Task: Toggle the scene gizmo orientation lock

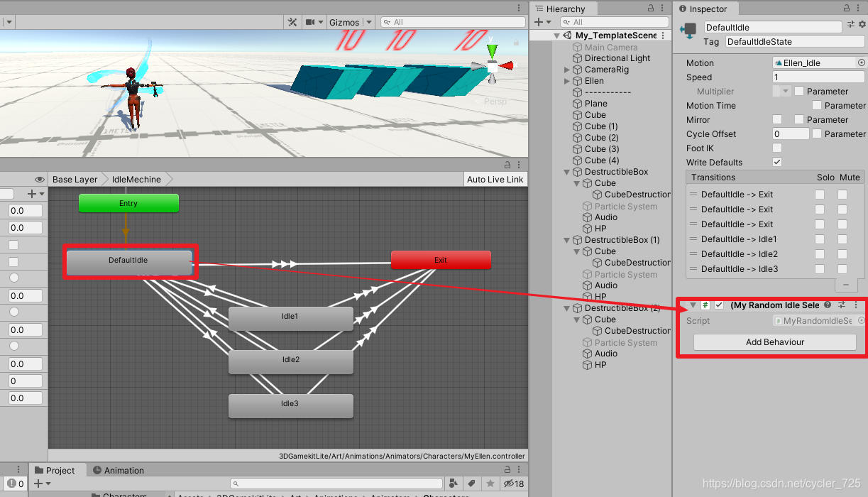Action: coord(516,42)
